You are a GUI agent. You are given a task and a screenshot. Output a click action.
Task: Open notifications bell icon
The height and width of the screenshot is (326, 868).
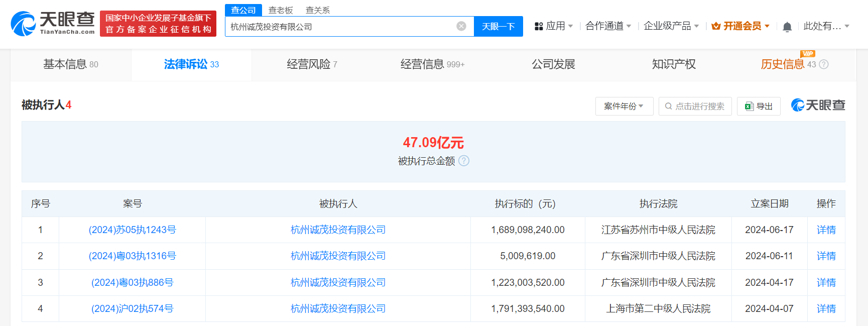[787, 27]
